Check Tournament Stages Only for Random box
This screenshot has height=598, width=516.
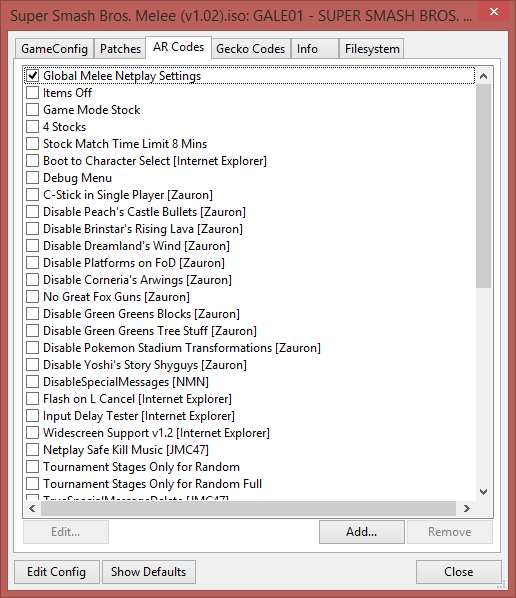32,466
